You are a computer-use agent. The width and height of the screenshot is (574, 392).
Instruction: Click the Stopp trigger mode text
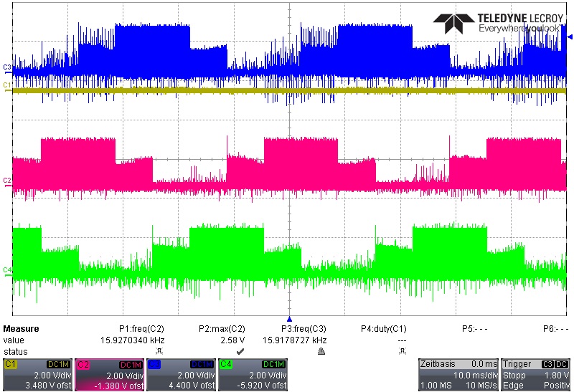pyautogui.click(x=514, y=375)
